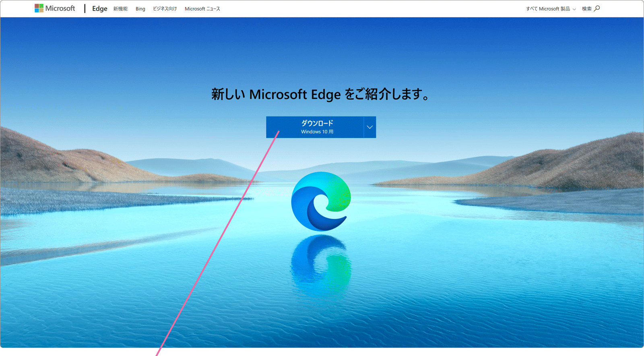Open the 新機能 menu item
644x356 pixels.
point(120,9)
